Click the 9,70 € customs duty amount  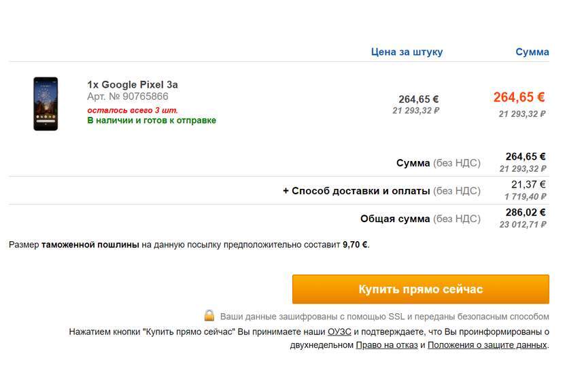(355, 245)
